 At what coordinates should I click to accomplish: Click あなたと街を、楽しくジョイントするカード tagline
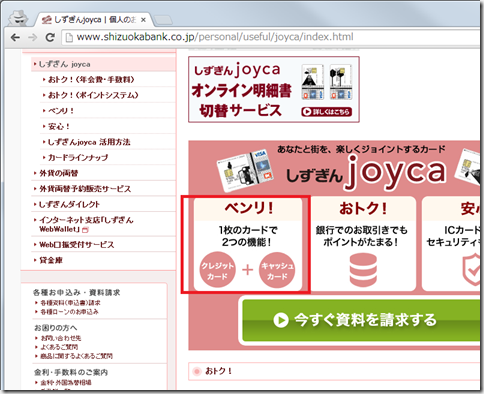[361, 149]
